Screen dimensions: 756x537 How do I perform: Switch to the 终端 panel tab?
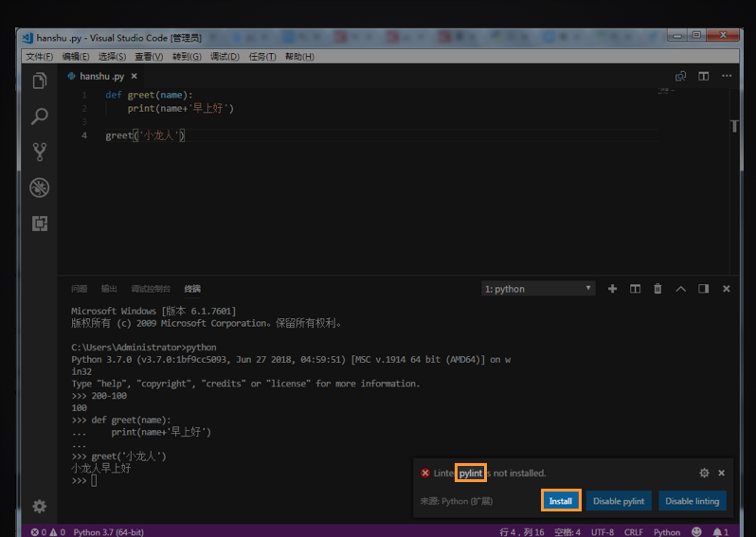click(x=192, y=289)
